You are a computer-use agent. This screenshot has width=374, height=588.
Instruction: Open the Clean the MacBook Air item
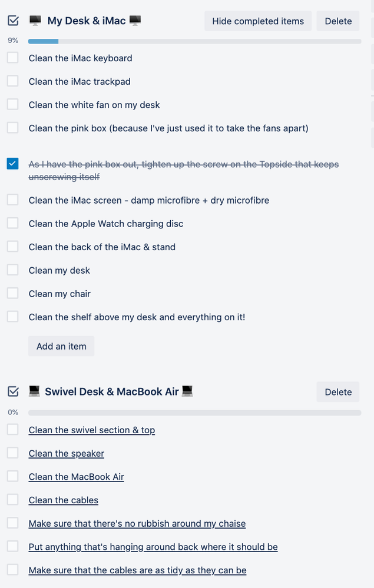click(x=76, y=477)
